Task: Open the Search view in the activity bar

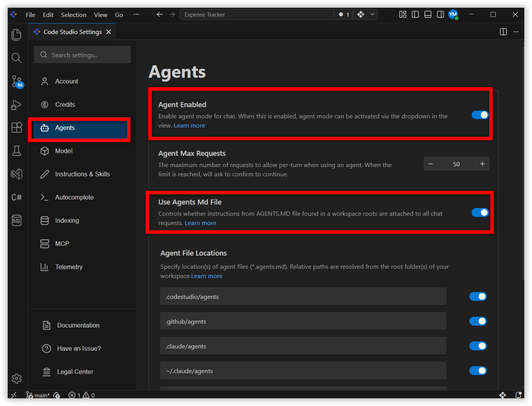Action: click(x=17, y=58)
